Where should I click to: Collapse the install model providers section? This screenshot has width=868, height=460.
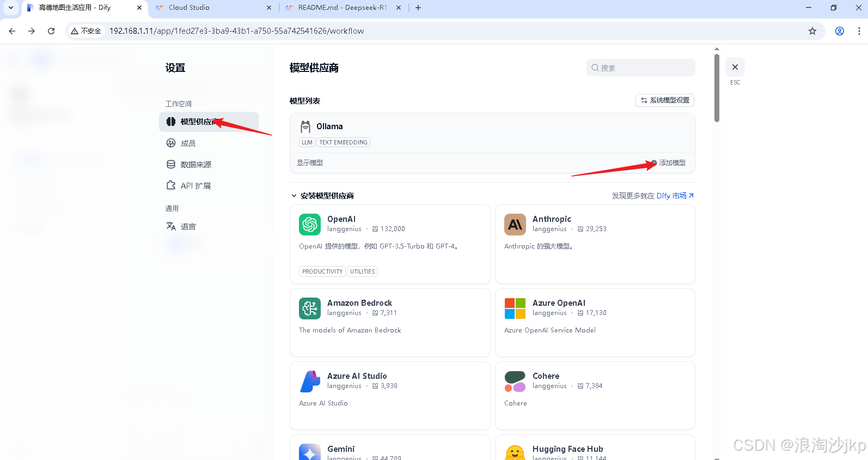click(x=294, y=196)
